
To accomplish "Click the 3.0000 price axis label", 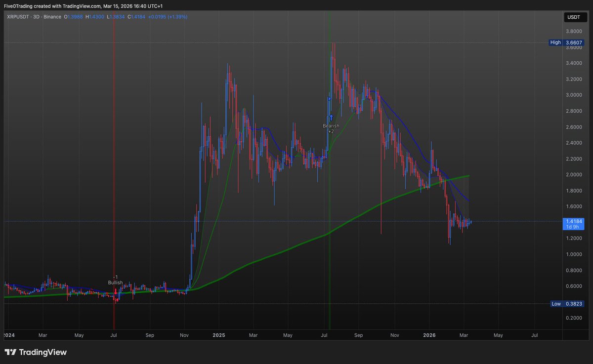I will pos(574,95).
